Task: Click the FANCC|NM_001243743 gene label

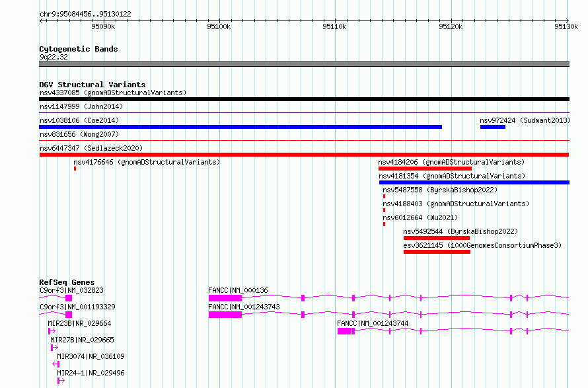Action: (244, 307)
